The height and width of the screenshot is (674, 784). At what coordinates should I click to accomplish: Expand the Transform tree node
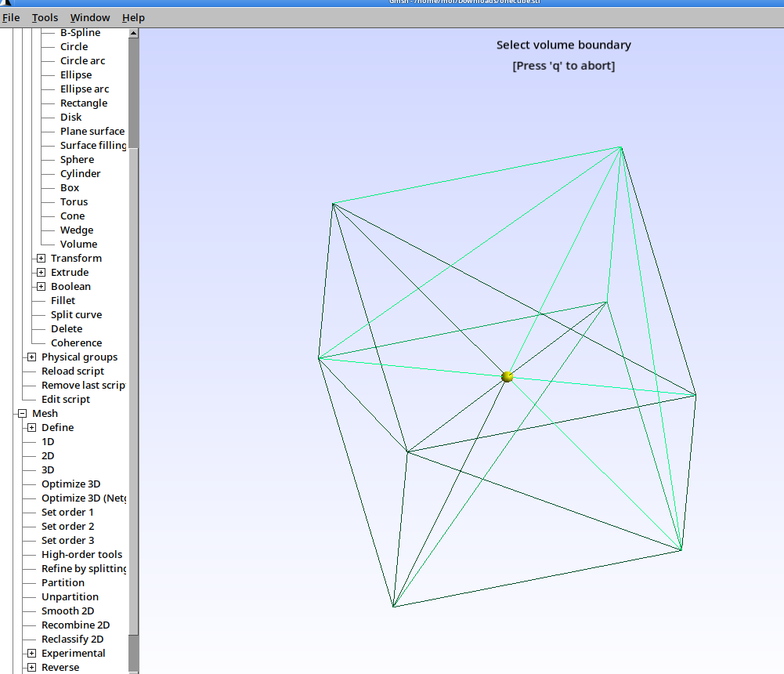pyautogui.click(x=41, y=258)
